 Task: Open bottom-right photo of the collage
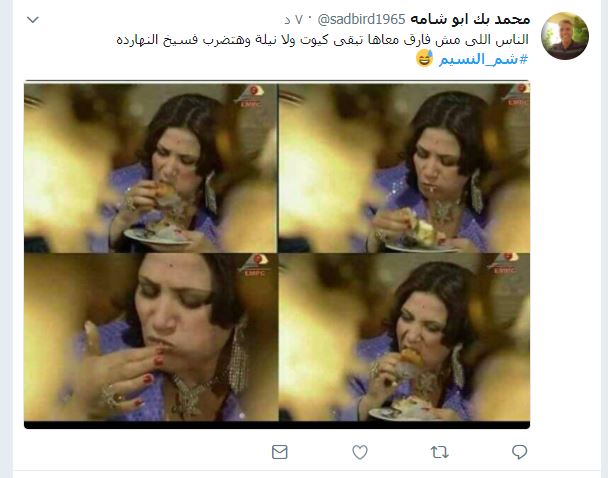[404, 337]
